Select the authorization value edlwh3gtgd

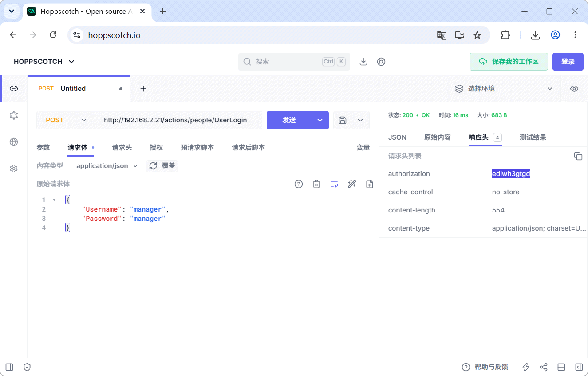[511, 174]
